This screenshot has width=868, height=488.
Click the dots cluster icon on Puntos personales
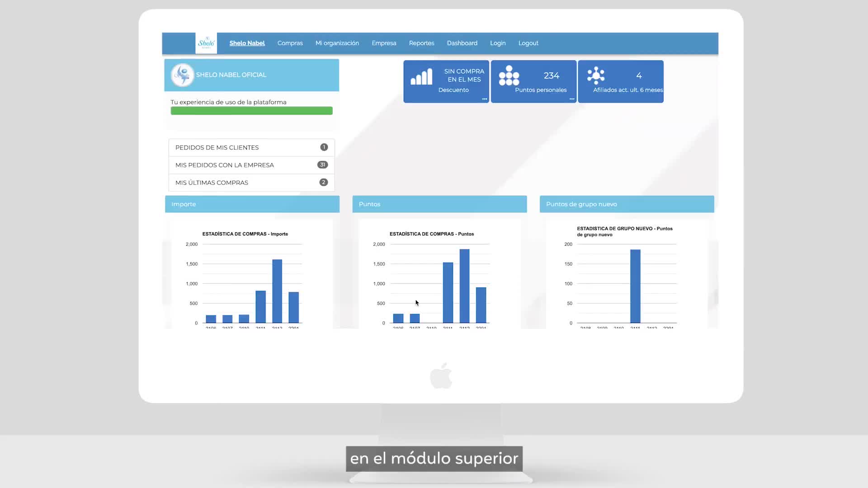coord(509,76)
